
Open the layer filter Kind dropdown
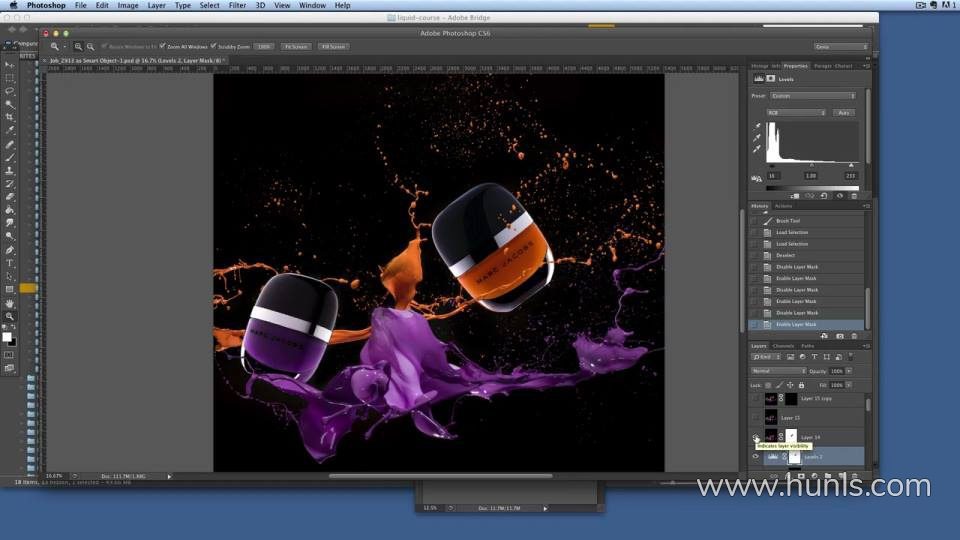coord(767,357)
